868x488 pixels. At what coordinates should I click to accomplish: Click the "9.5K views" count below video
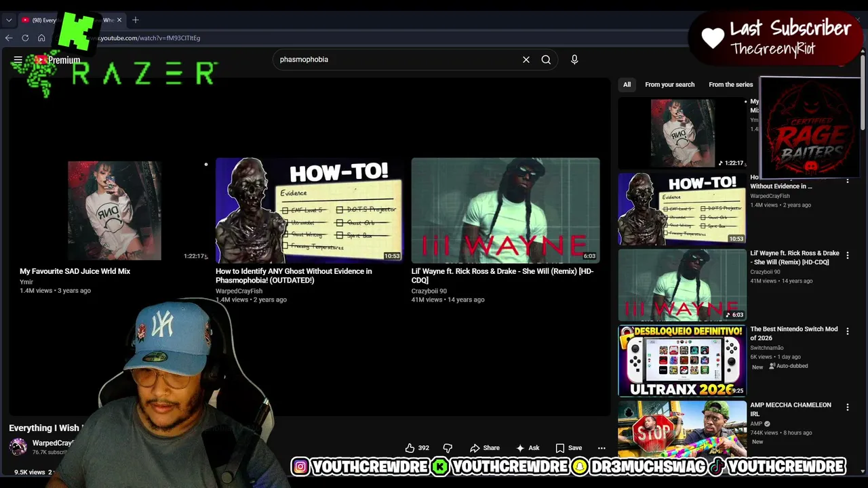pyautogui.click(x=29, y=472)
